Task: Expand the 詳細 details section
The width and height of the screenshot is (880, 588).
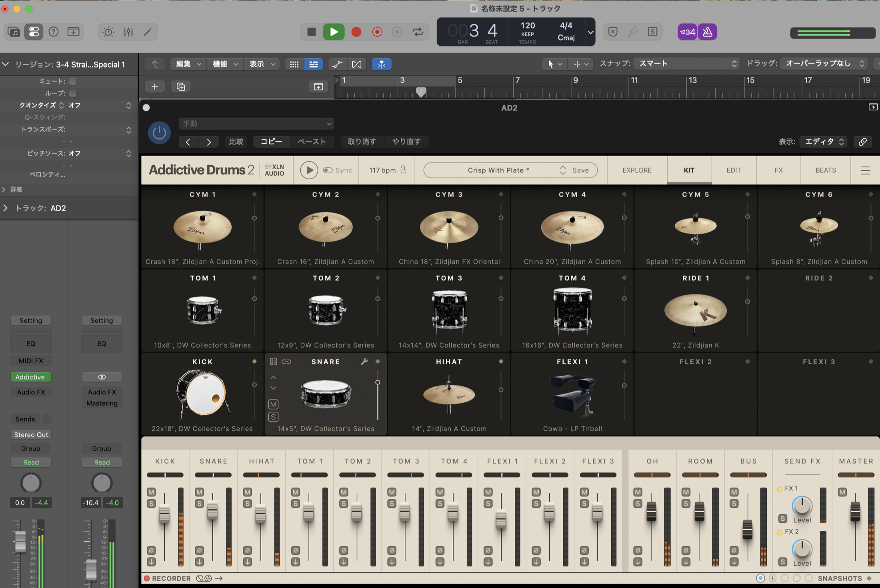Action: pyautogui.click(x=4, y=189)
